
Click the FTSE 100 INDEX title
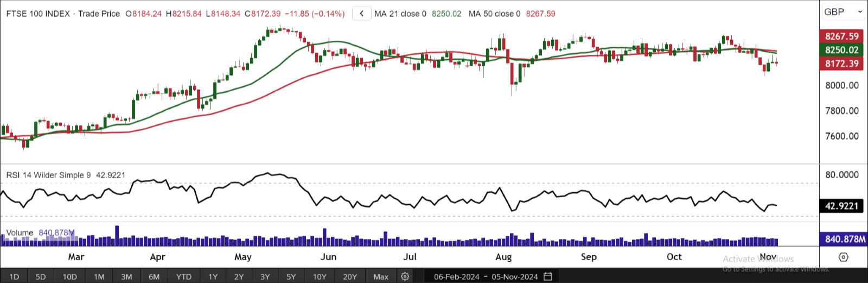38,14
